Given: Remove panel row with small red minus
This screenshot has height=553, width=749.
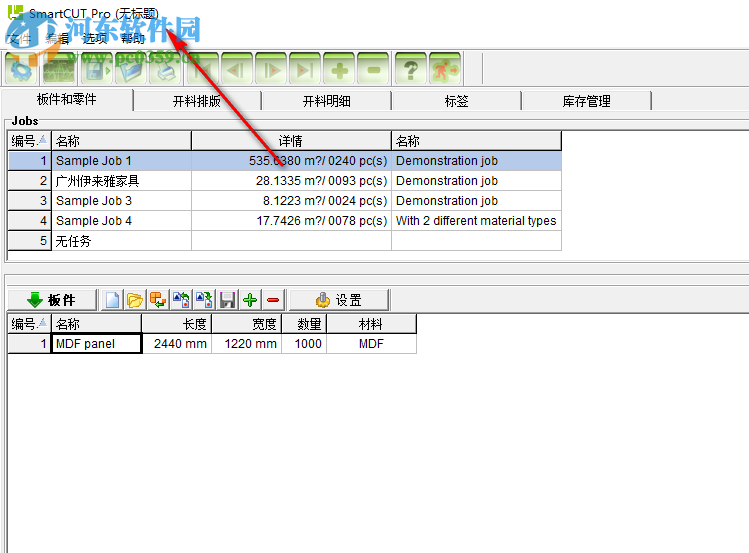Looking at the screenshot, I should (x=273, y=300).
